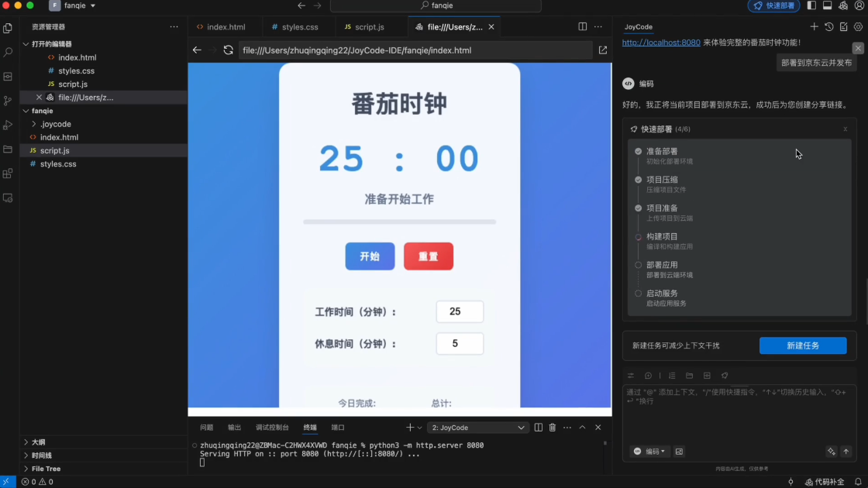Viewport: 868px width, 488px height.
Task: Click the prompt enhance icon in chat input
Action: tap(832, 452)
